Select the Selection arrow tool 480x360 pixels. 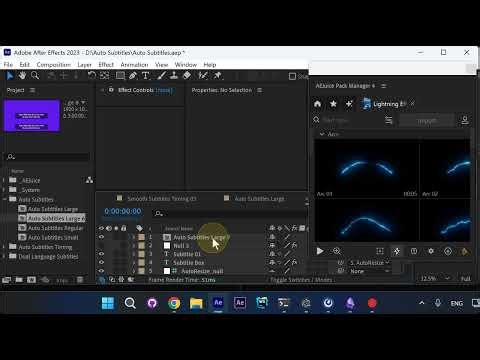pyautogui.click(x=10, y=76)
